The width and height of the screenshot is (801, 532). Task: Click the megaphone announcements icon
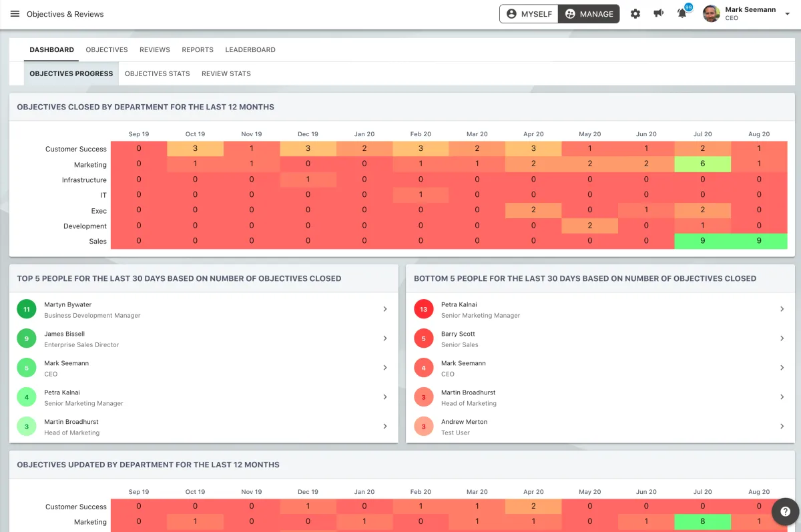click(x=659, y=14)
